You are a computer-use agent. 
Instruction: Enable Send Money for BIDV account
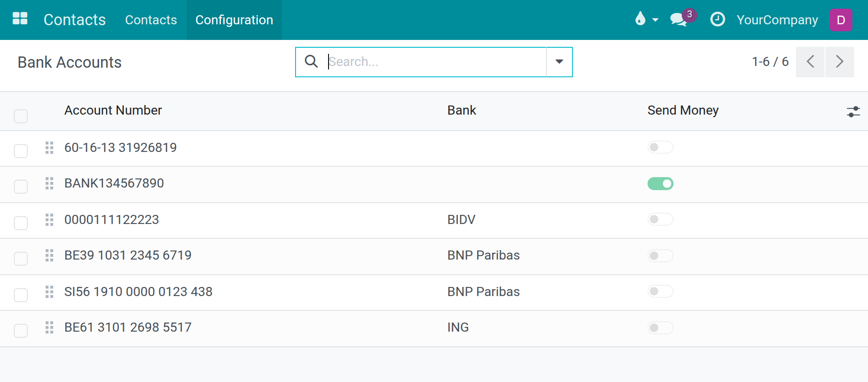[x=661, y=219]
